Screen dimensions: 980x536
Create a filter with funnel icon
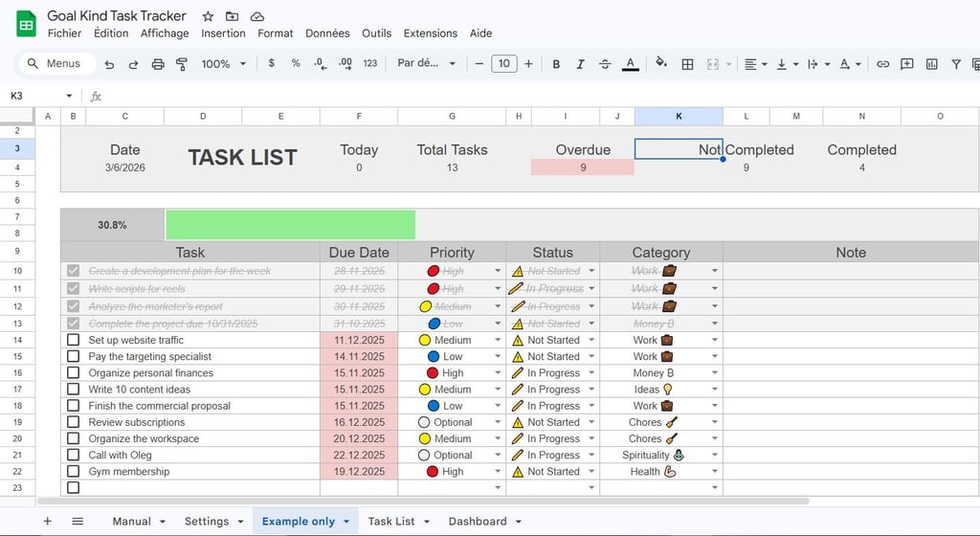click(956, 64)
